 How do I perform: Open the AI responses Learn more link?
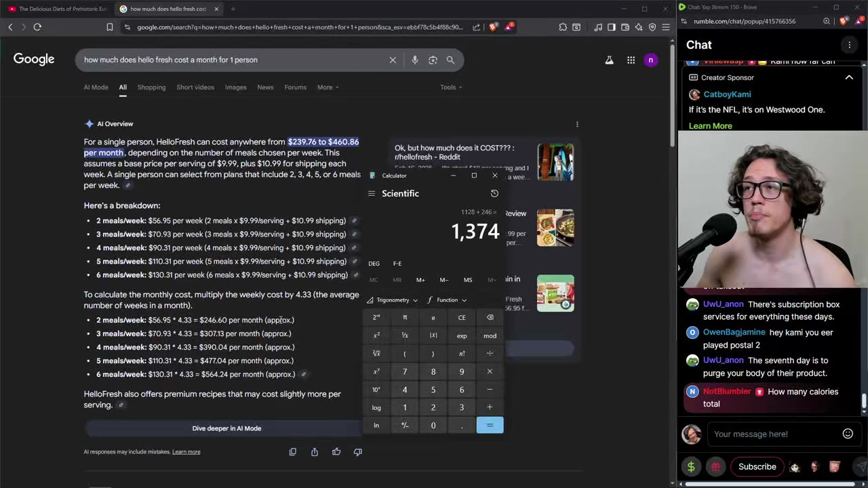click(x=186, y=451)
